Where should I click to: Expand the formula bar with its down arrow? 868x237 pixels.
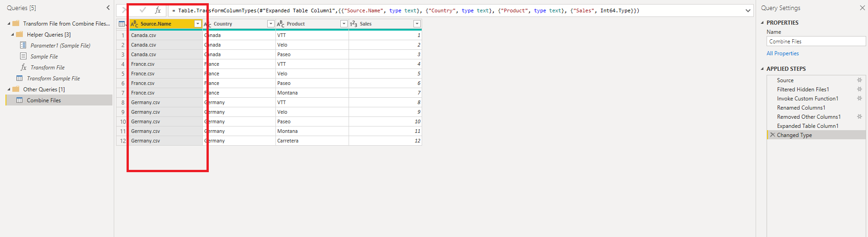pos(748,11)
